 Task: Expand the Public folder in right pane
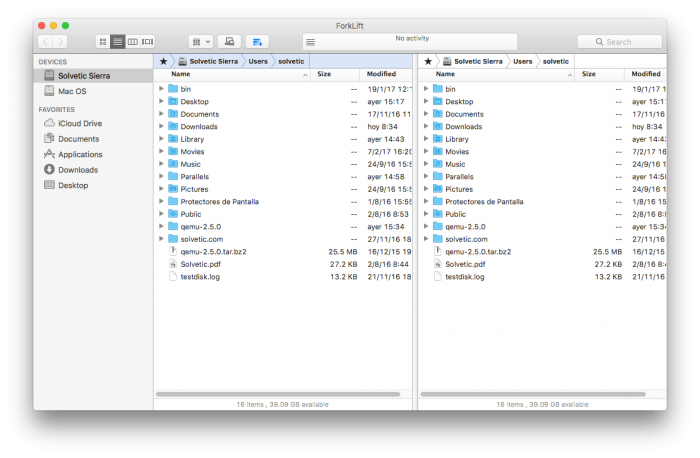tap(426, 214)
